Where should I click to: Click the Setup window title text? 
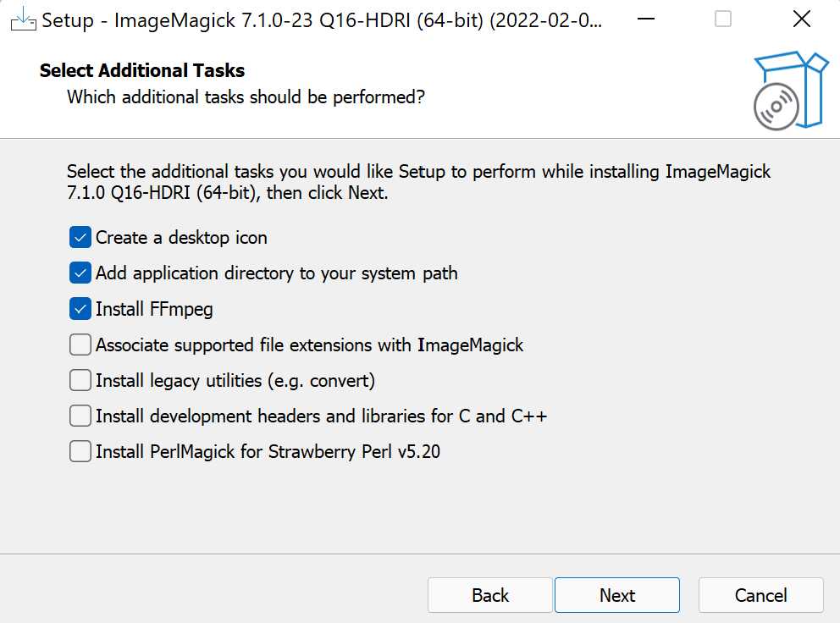pyautogui.click(x=322, y=20)
